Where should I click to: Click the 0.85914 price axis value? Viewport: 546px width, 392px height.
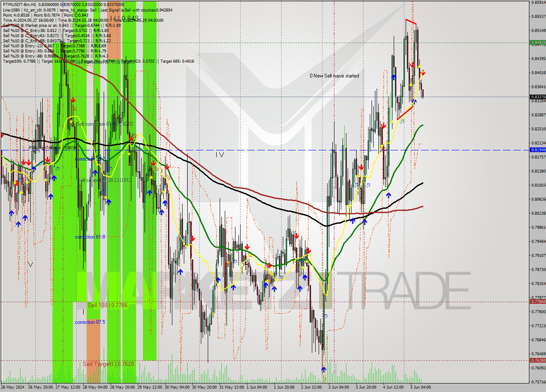(x=538, y=3)
